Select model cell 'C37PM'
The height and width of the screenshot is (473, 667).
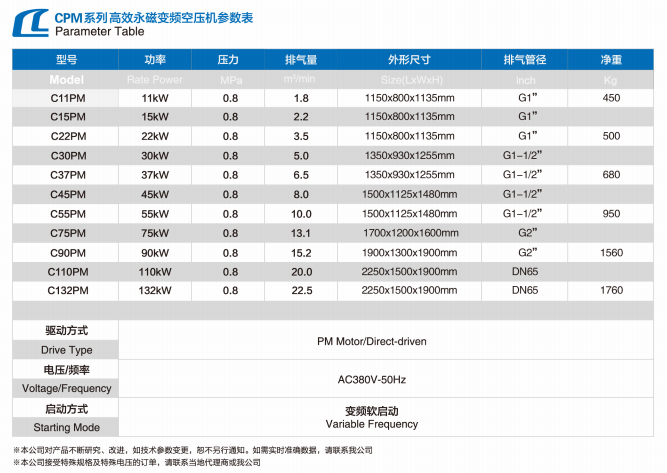tap(68, 175)
